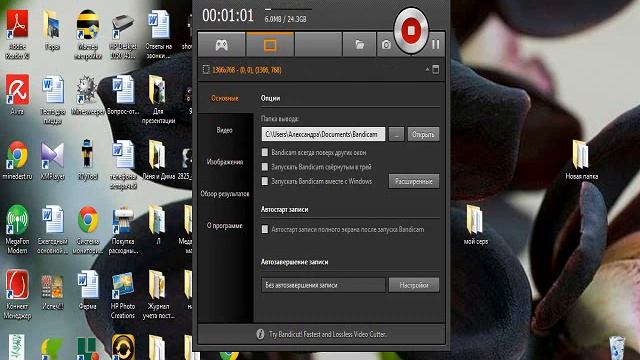The height and width of the screenshot is (360, 640).
Task: Click the rectangle icon before 1366x768
Action: [x=206, y=70]
